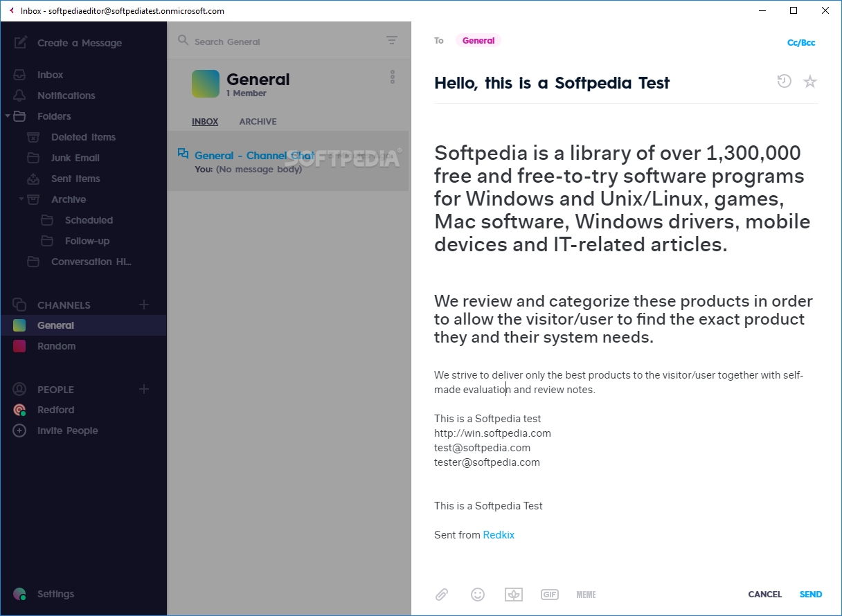Collapse the Archive subfolder arrow

tap(21, 199)
